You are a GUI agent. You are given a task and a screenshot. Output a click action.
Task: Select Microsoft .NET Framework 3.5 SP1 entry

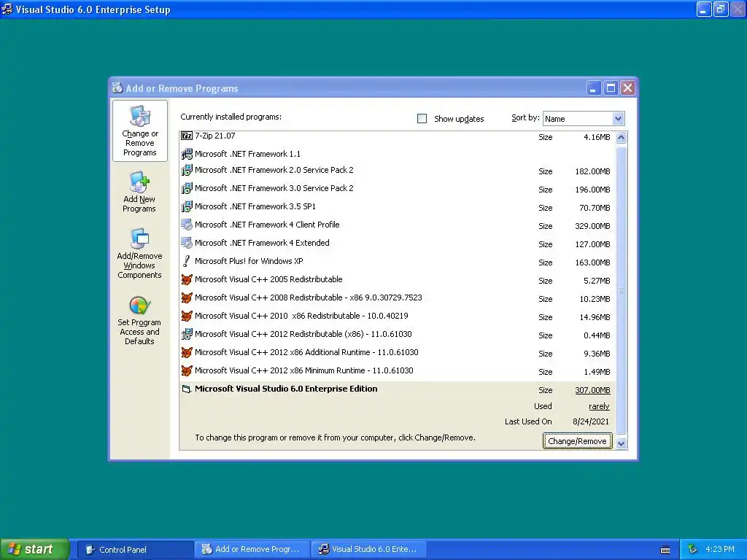click(x=398, y=207)
